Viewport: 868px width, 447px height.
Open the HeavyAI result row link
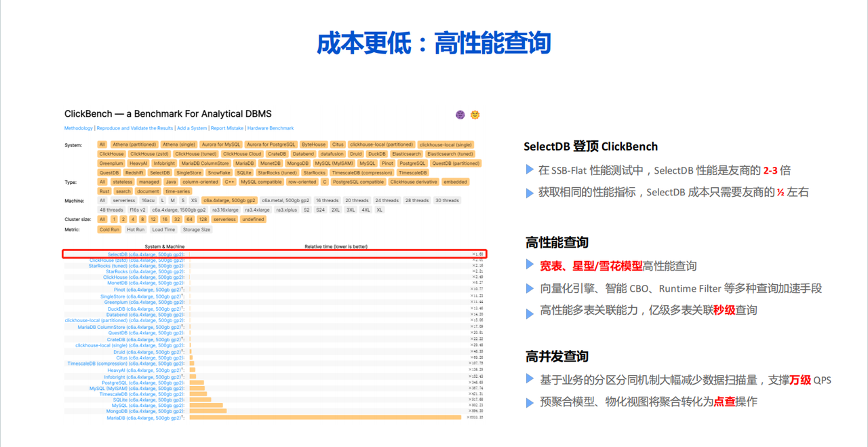pyautogui.click(x=146, y=370)
